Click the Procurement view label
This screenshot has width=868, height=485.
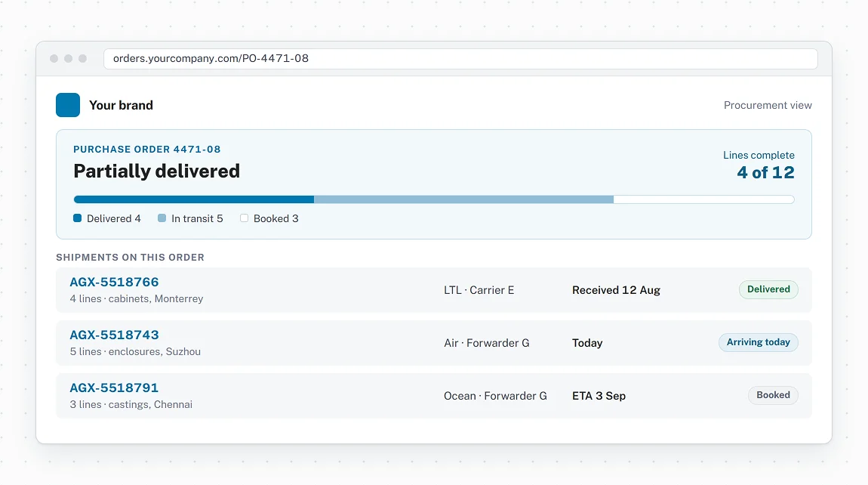tap(768, 105)
